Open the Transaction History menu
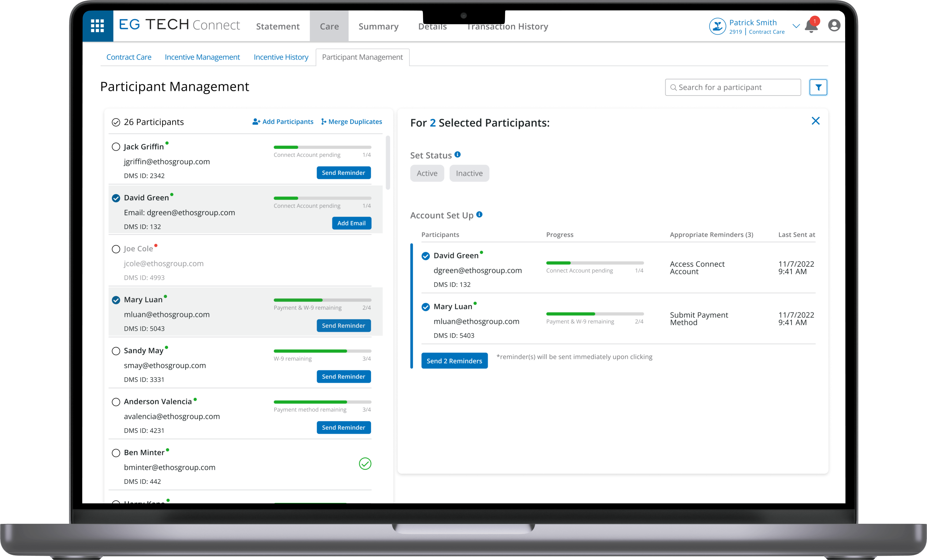Viewport: 927px width, 560px height. (x=507, y=26)
